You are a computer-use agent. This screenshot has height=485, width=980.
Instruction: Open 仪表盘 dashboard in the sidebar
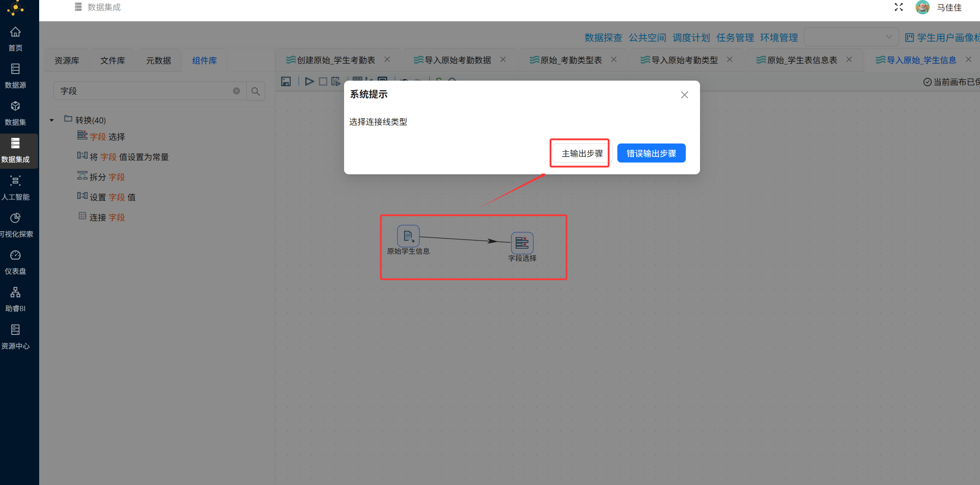coord(15,262)
